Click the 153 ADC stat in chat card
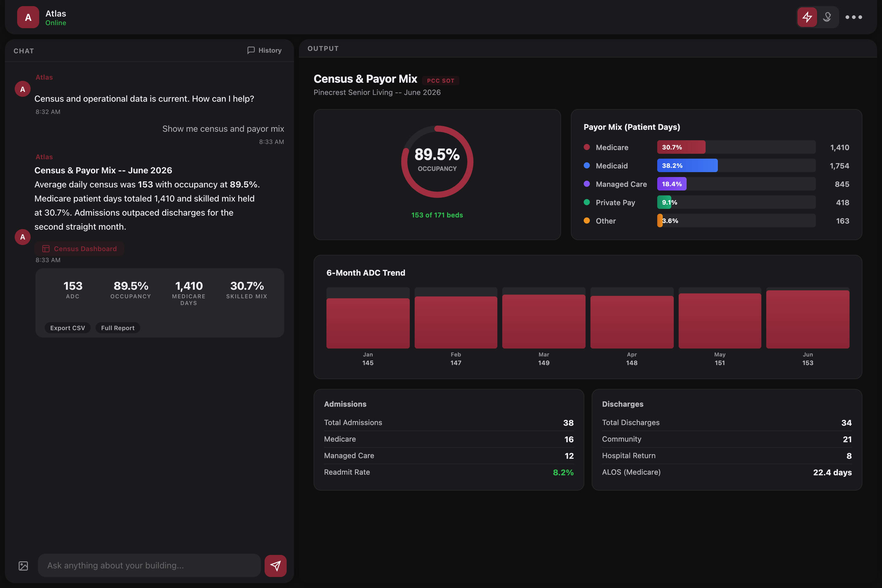 click(73, 290)
